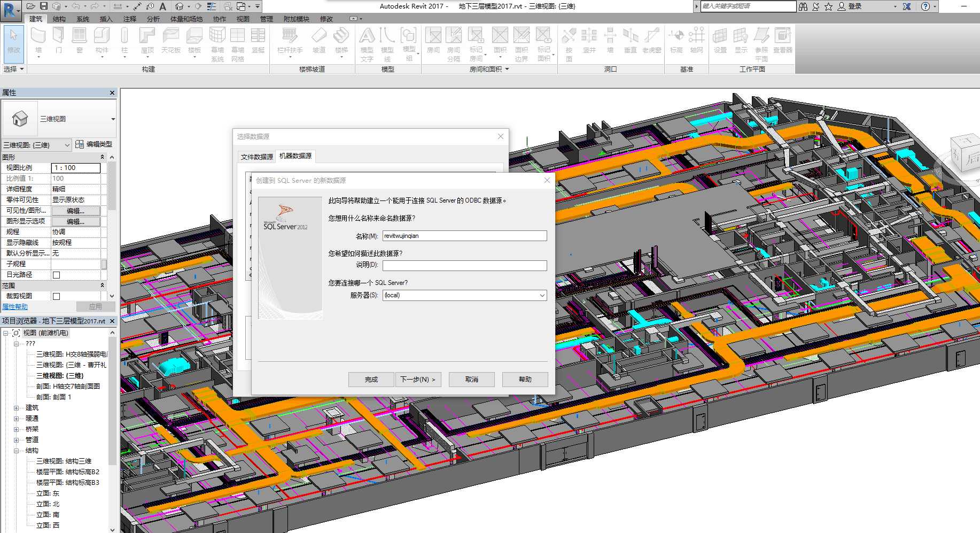Open the 属性帮助 link
Viewport: 980px width, 533px height.
pos(15,307)
